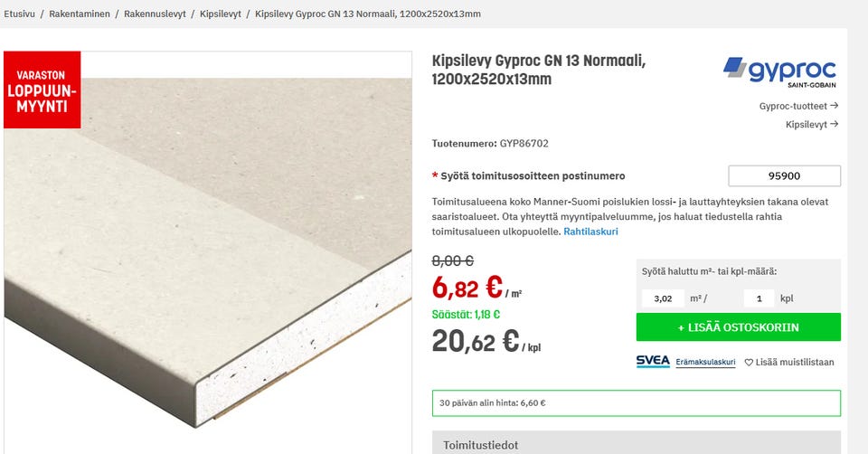Follow the Gyproc-tuotteet arrow link
The height and width of the screenshot is (454, 868).
(x=798, y=106)
